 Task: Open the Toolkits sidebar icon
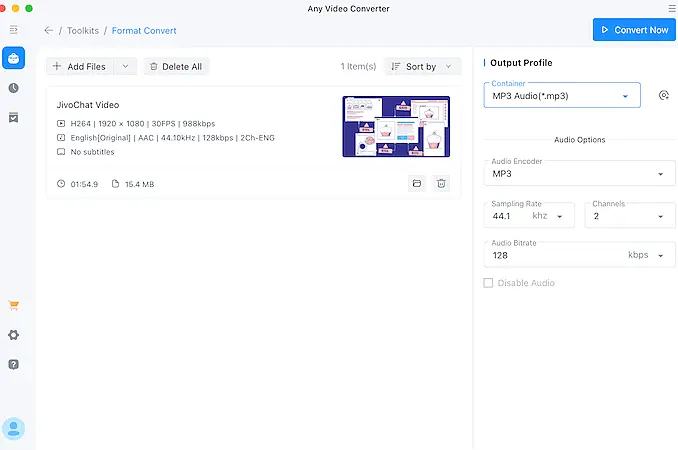13,58
